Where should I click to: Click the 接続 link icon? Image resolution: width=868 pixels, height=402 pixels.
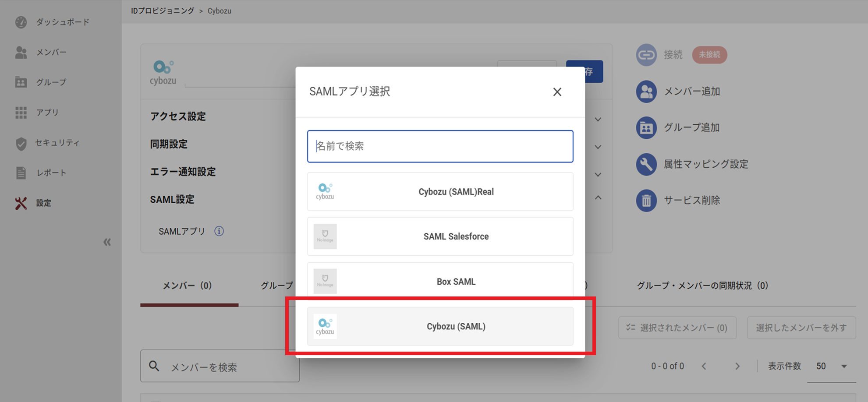click(646, 55)
